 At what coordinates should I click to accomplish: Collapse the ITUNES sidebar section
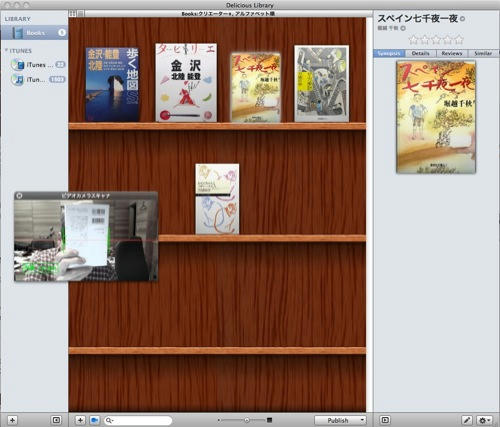coord(6,50)
